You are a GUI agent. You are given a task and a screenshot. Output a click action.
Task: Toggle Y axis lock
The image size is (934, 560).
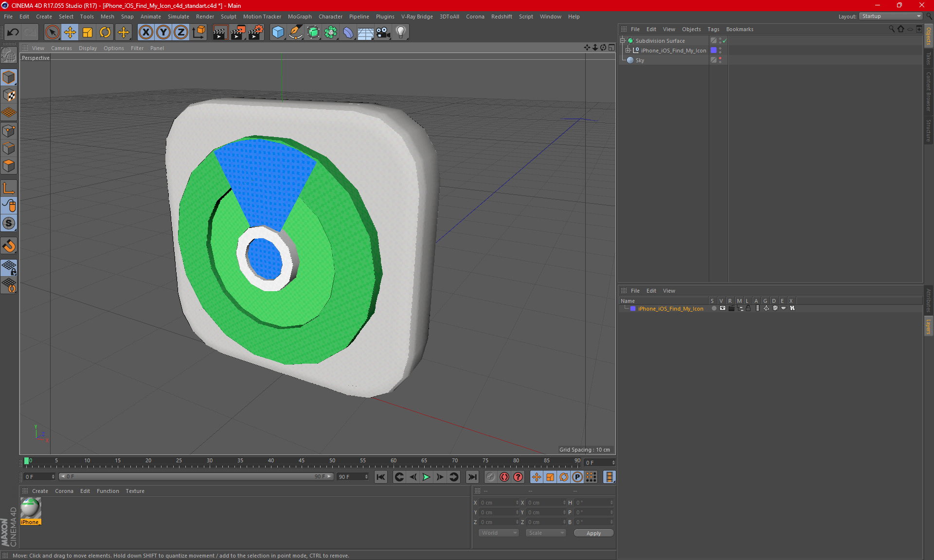pos(163,33)
